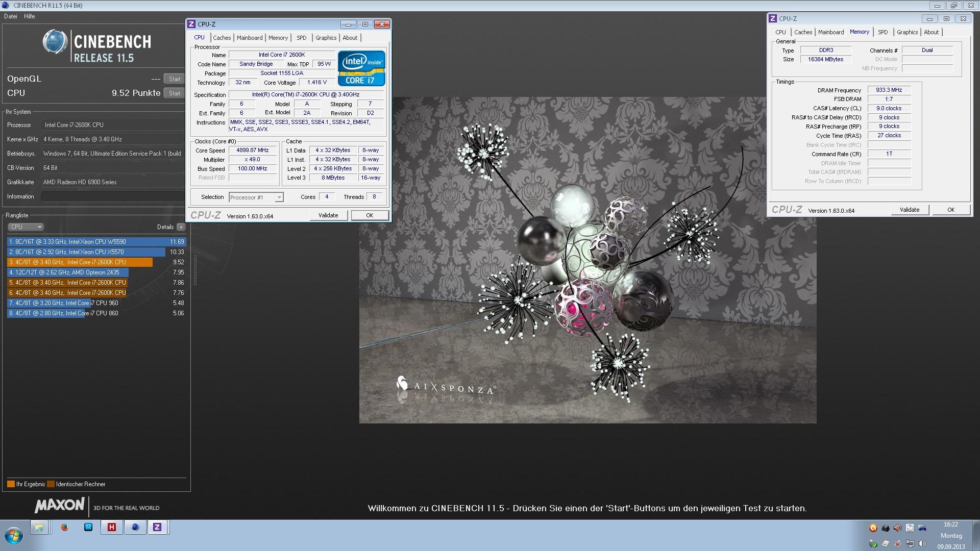Click the red splatter tray icon
Screen dimensions: 980x551
tap(897, 543)
